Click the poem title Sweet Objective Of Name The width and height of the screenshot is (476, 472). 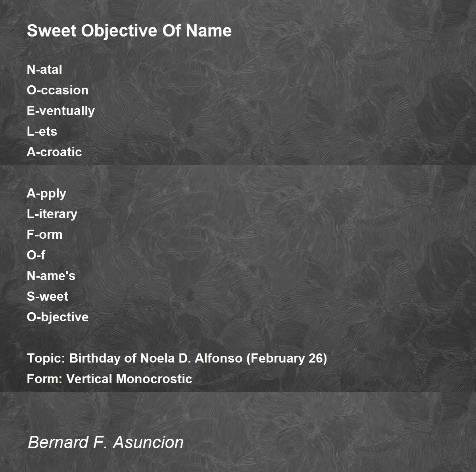click(x=129, y=31)
